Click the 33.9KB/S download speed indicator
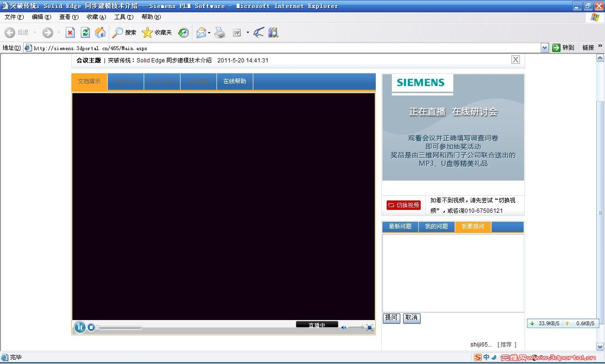This screenshot has height=364, width=605. point(544,323)
